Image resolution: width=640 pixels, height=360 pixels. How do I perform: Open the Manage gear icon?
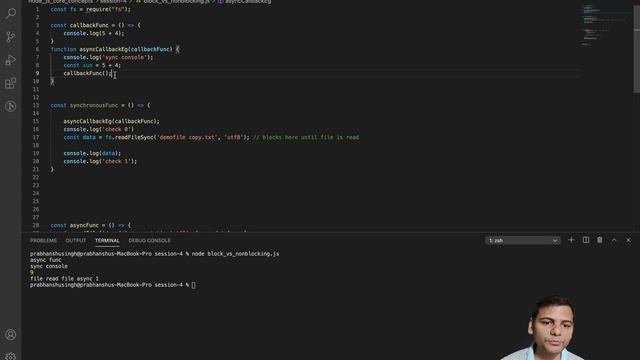(x=11, y=356)
